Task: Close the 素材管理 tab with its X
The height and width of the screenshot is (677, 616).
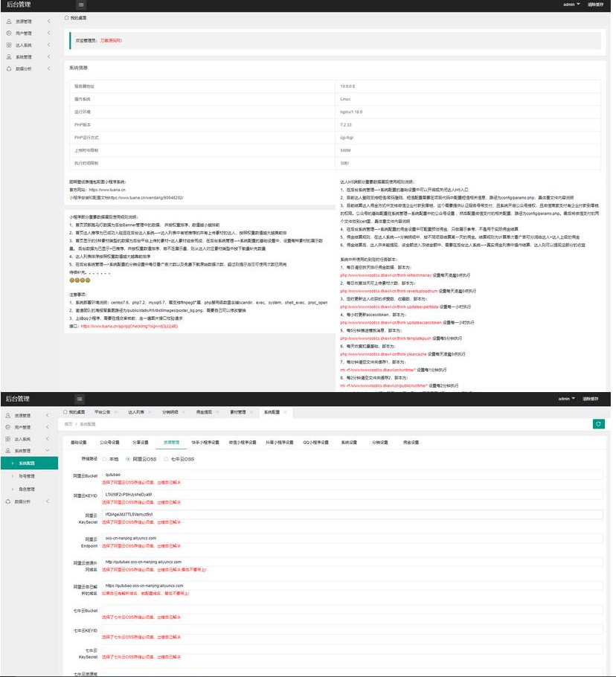Action: point(251,412)
